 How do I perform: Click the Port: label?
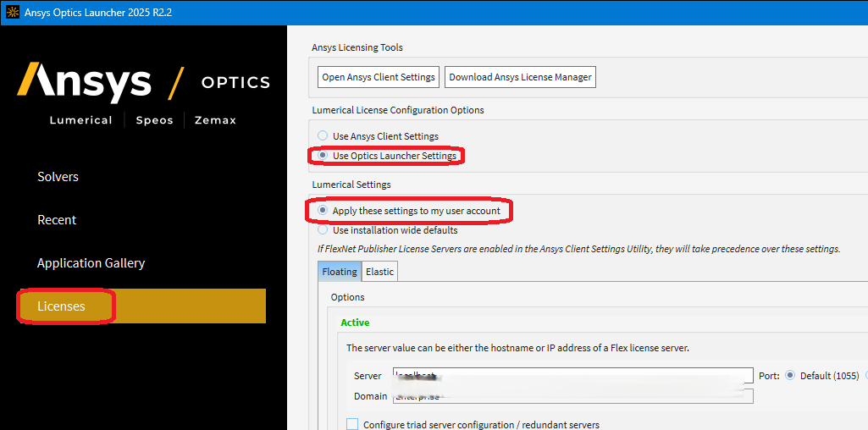(x=769, y=376)
